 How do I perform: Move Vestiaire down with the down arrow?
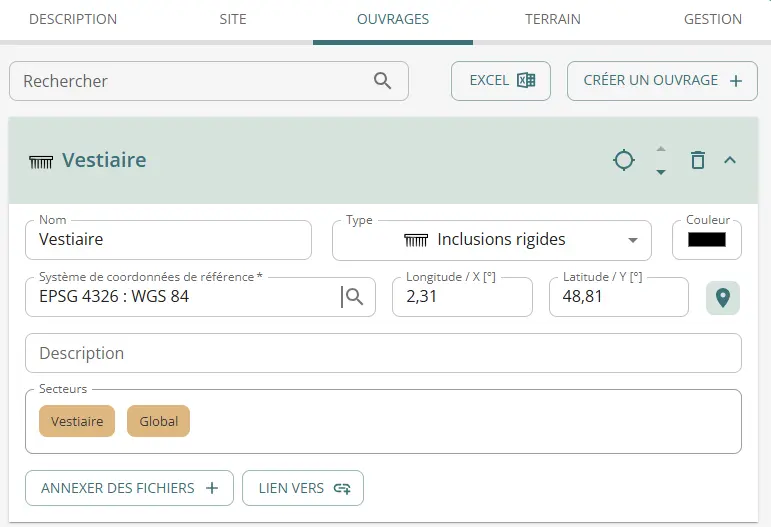661,172
